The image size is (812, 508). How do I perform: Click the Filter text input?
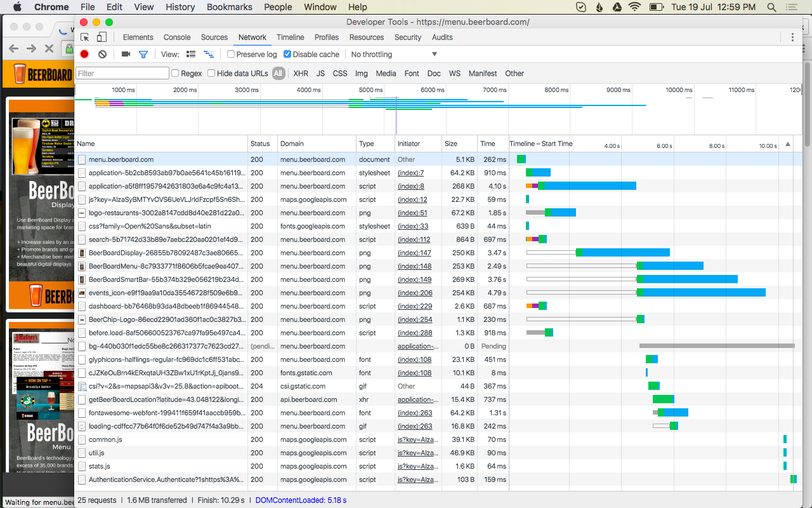pyautogui.click(x=122, y=74)
